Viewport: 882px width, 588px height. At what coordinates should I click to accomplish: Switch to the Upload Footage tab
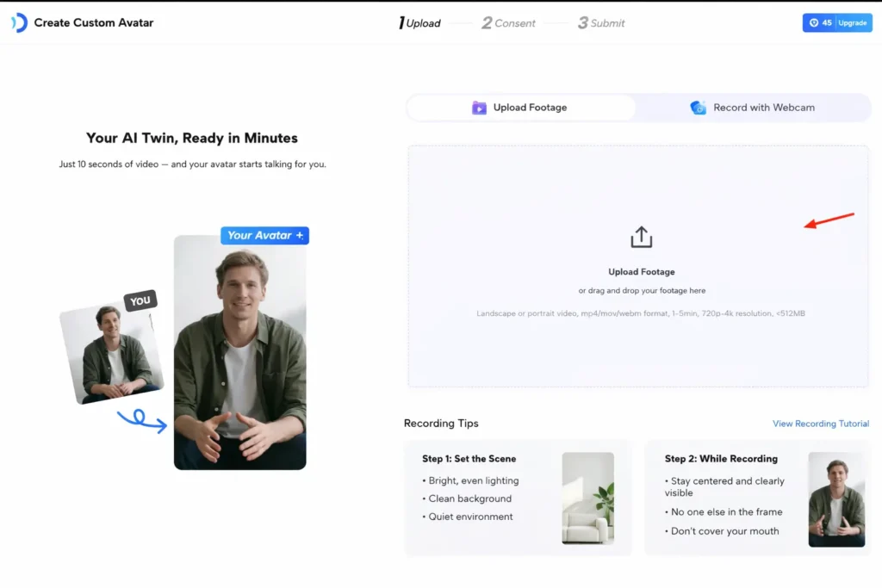pyautogui.click(x=521, y=108)
